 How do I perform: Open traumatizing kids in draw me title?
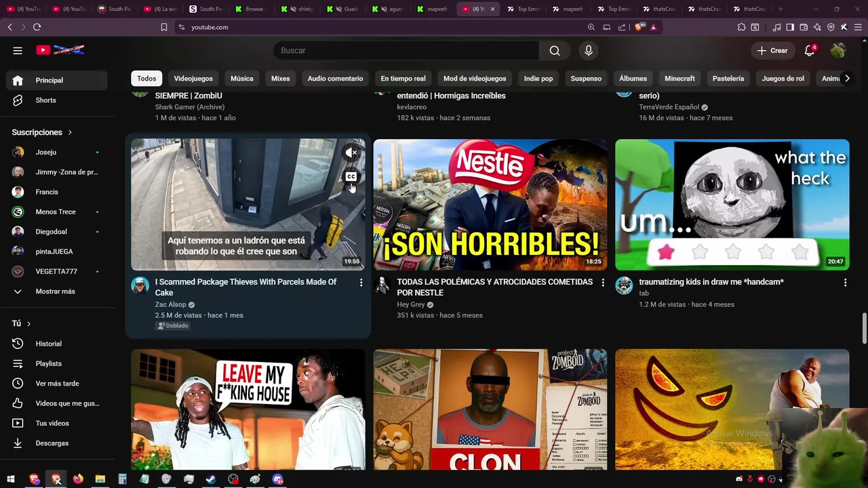[x=711, y=282]
